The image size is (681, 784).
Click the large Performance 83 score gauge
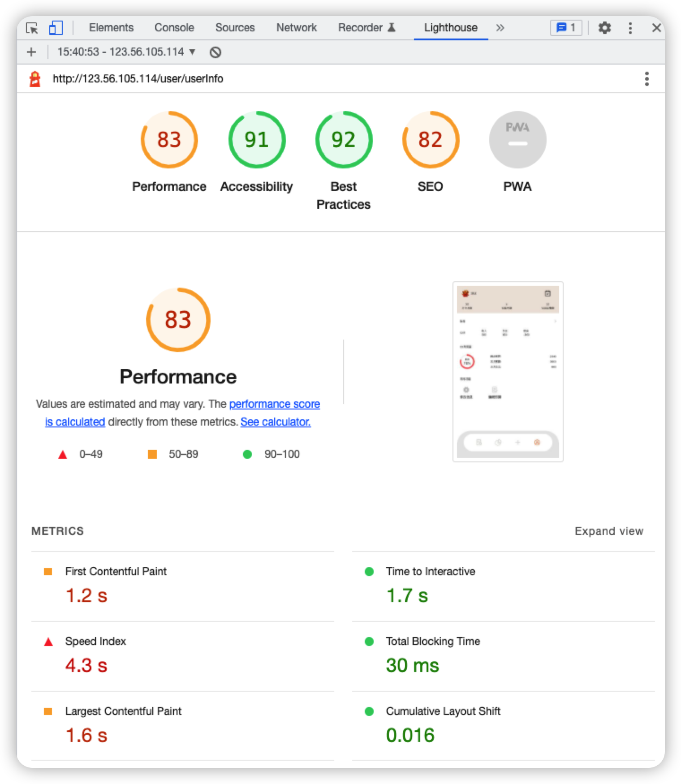point(178,320)
